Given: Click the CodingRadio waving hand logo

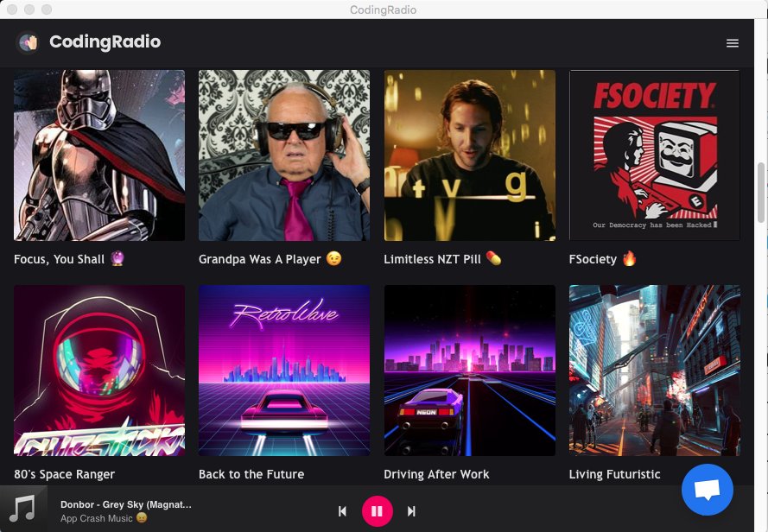Looking at the screenshot, I should 29,42.
